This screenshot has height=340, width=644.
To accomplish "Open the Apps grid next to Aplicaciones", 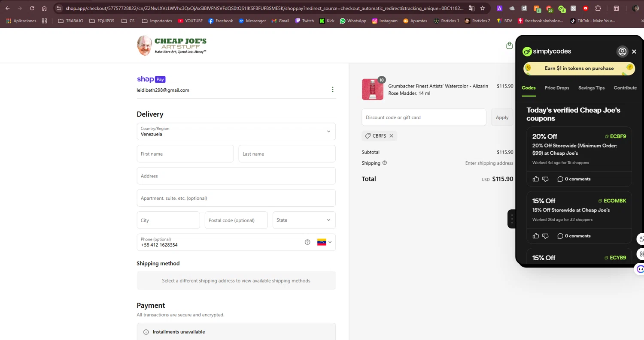I will click(x=44, y=21).
